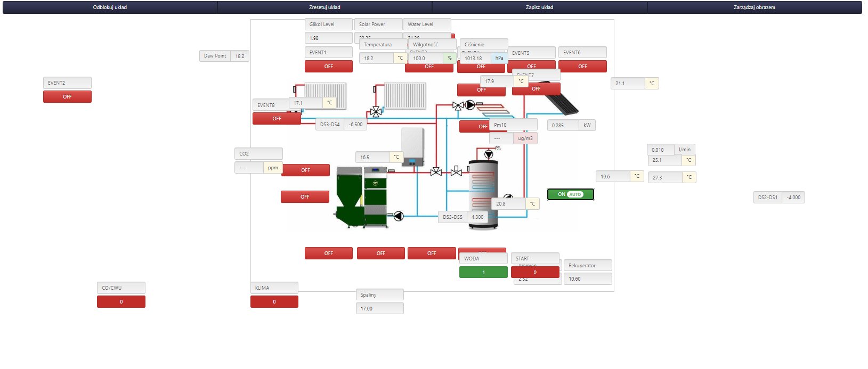Select Zresetuj układ in the top bar
This screenshot has width=868, height=369.
[325, 7]
